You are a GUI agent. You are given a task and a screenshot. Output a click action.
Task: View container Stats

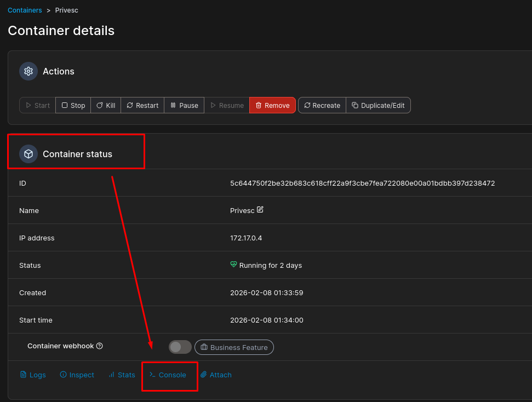coord(122,375)
